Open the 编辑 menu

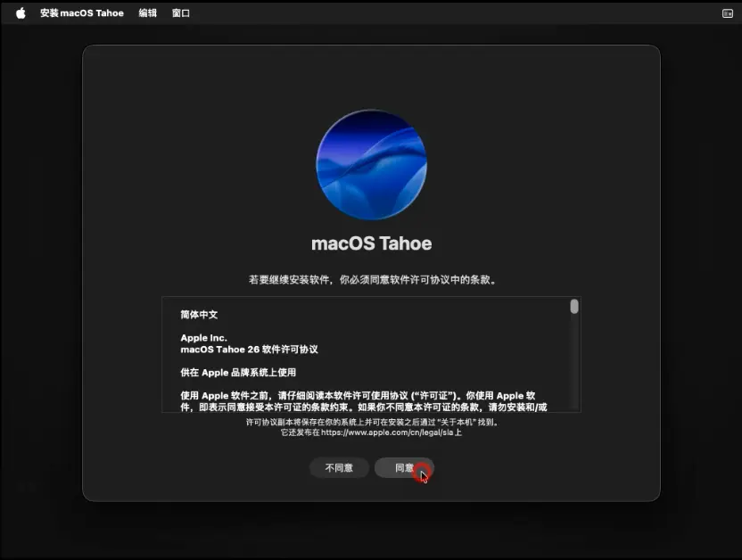tap(148, 13)
